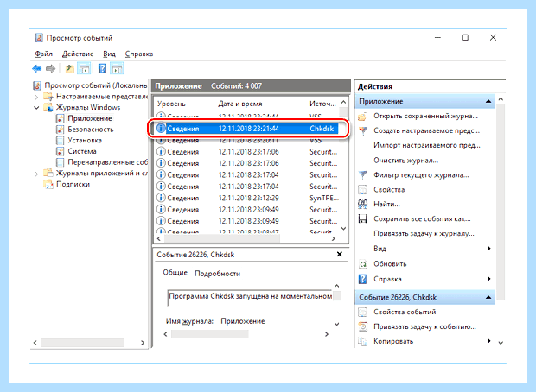Expand the Настраиваемые представления tree node
Image resolution: width=536 pixels, height=392 pixels.
[x=36, y=97]
